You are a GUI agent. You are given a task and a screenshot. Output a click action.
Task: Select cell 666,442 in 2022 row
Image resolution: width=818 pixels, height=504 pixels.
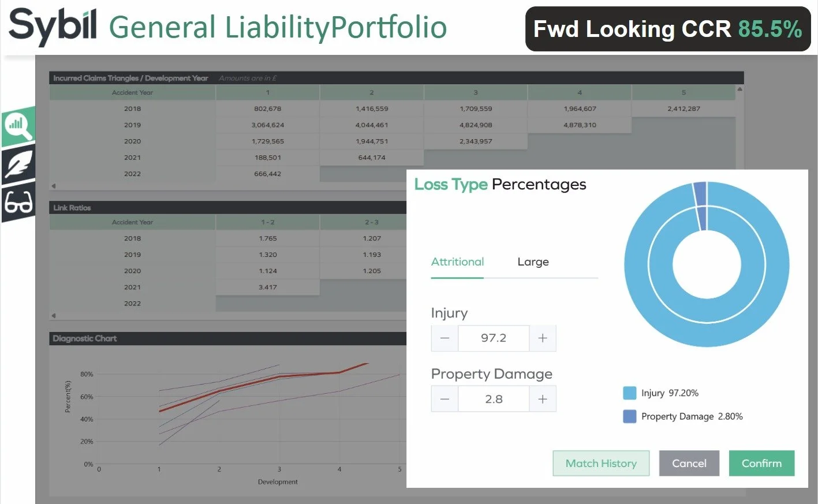tap(268, 173)
